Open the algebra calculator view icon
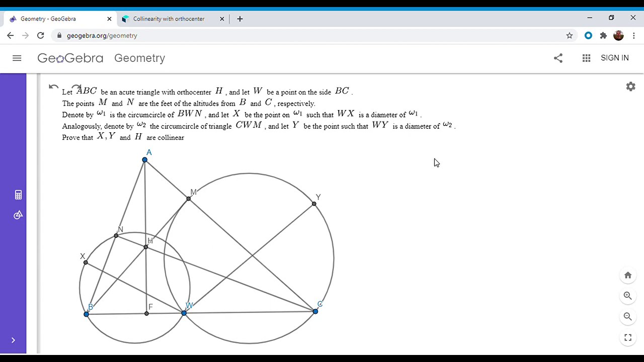 (18, 195)
